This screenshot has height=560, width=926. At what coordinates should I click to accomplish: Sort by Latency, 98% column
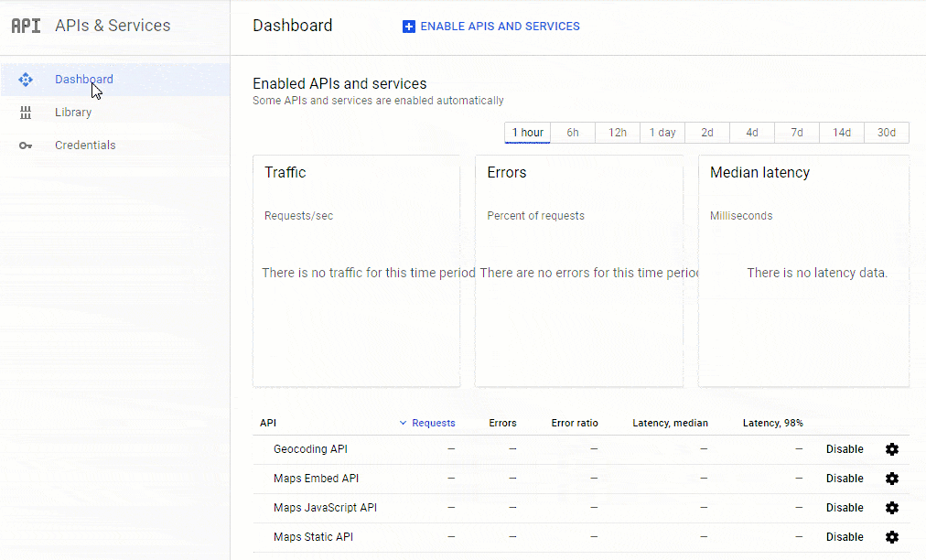pyautogui.click(x=773, y=423)
